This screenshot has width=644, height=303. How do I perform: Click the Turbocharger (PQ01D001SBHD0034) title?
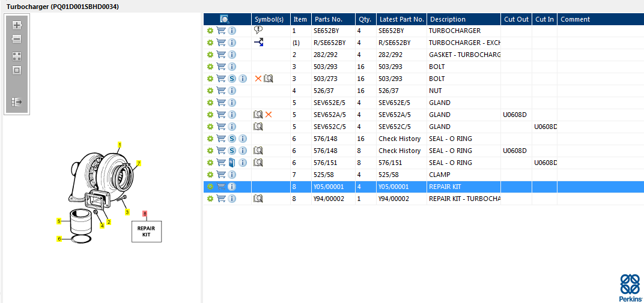click(x=63, y=7)
